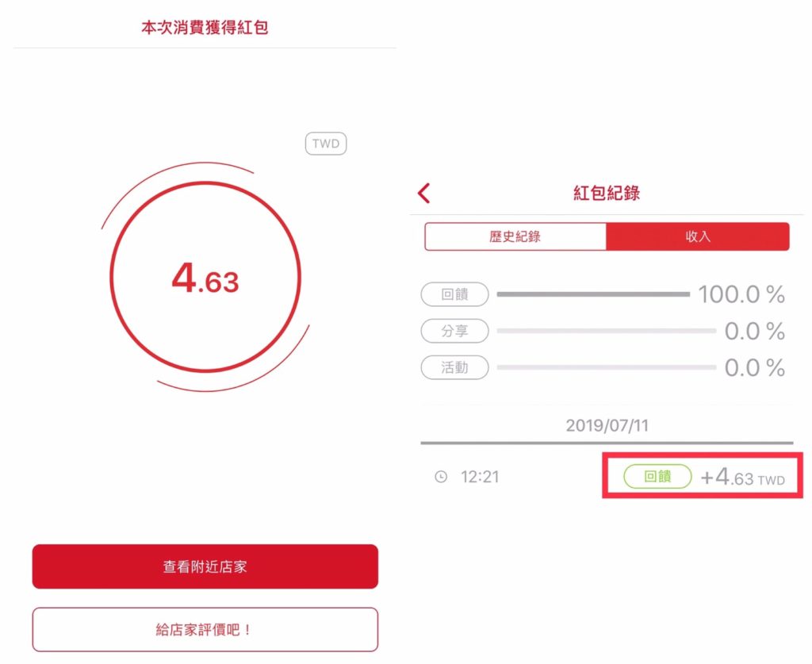Image resolution: width=812 pixels, height=664 pixels.
Task: Click the clock icon beside 12:21
Action: pos(441,477)
